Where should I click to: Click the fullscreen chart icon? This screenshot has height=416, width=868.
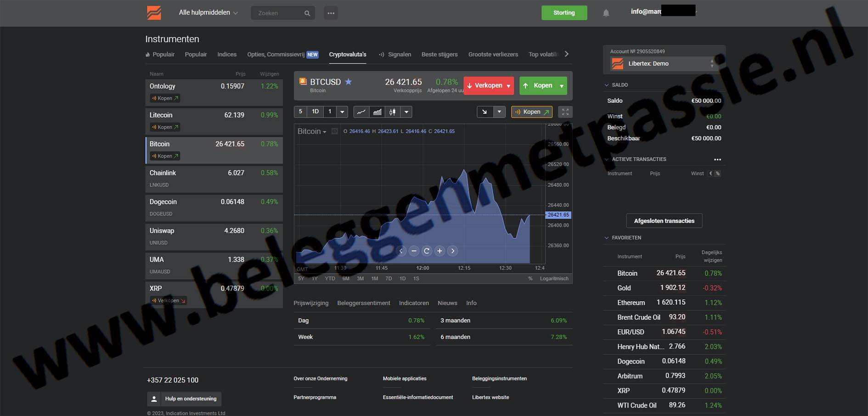(x=565, y=112)
